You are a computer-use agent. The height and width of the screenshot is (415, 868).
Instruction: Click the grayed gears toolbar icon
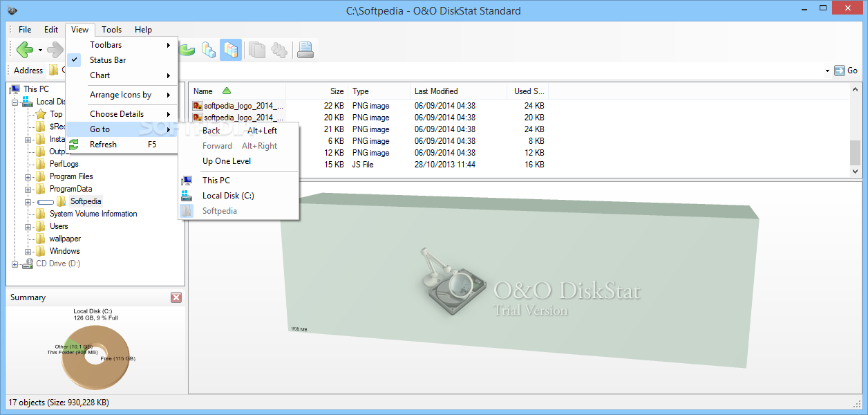coord(279,50)
